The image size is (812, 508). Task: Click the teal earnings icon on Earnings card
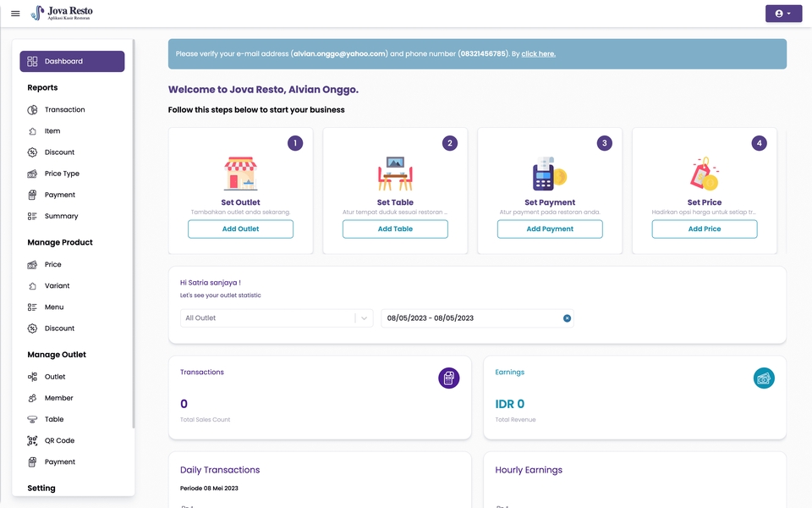pos(764,378)
